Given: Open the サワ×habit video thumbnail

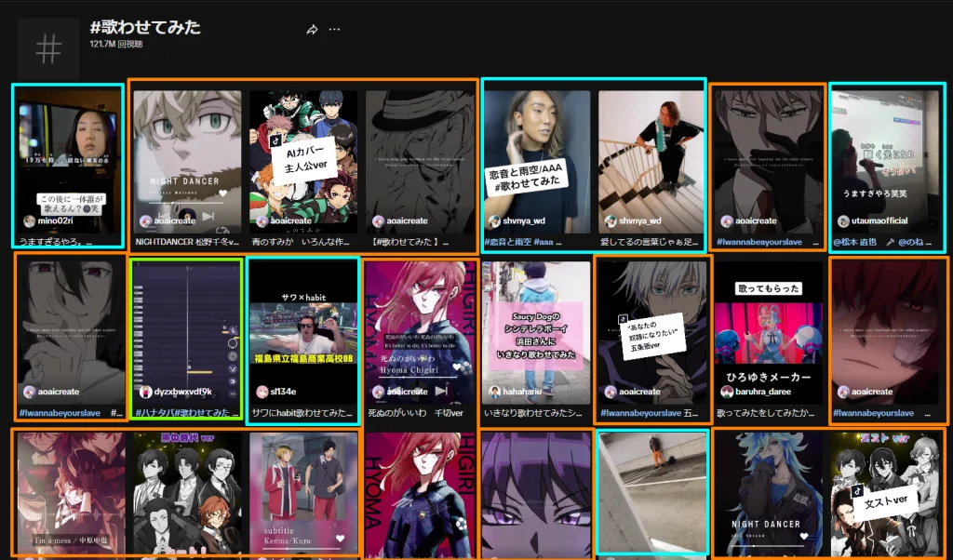Looking at the screenshot, I should coord(303,333).
